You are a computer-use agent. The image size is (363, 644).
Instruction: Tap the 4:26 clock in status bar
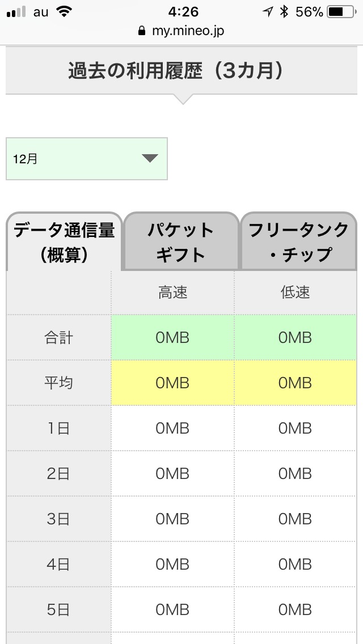(181, 12)
